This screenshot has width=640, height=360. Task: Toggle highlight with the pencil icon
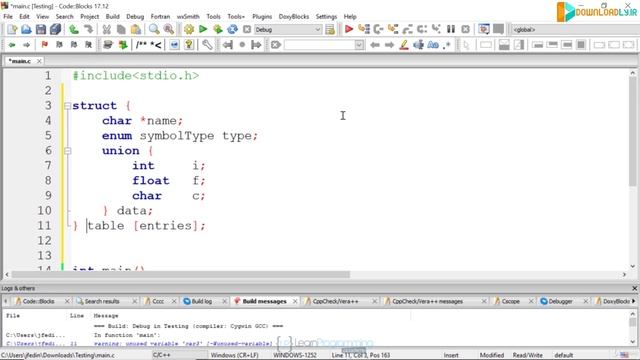pyautogui.click(x=404, y=45)
